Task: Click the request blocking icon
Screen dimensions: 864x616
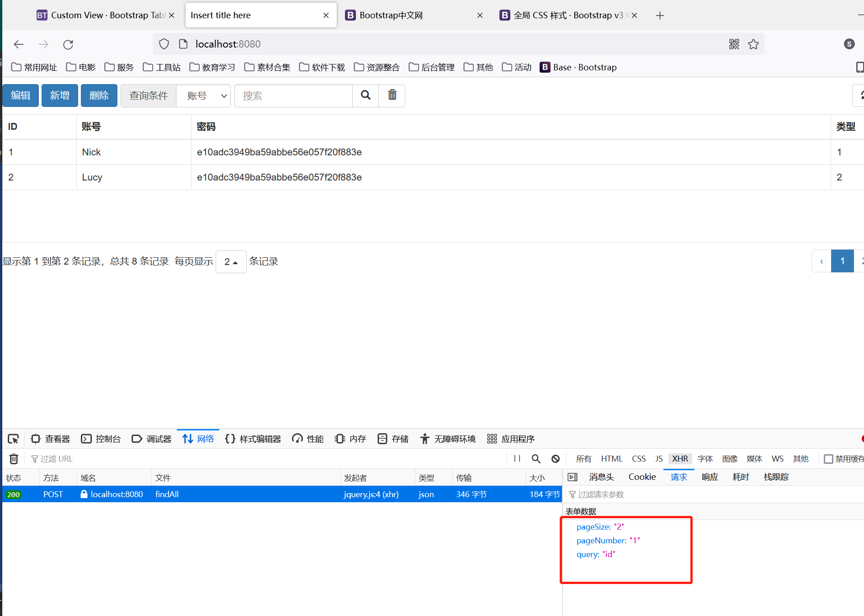Action: (x=556, y=458)
